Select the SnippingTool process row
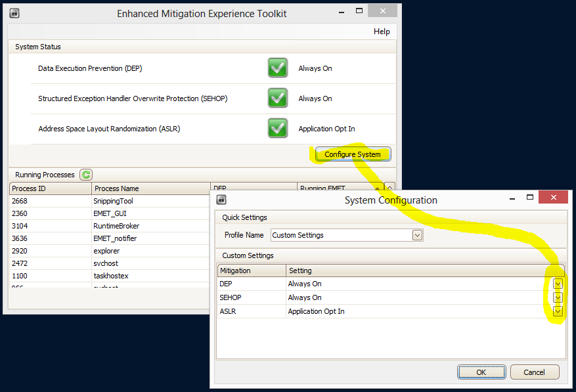 [x=110, y=201]
